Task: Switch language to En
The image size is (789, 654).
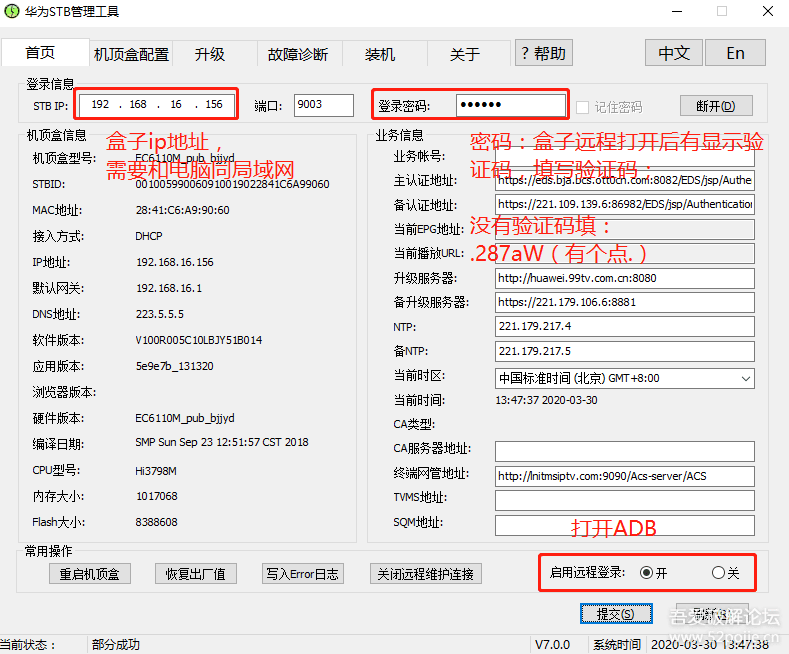Action: pos(735,53)
